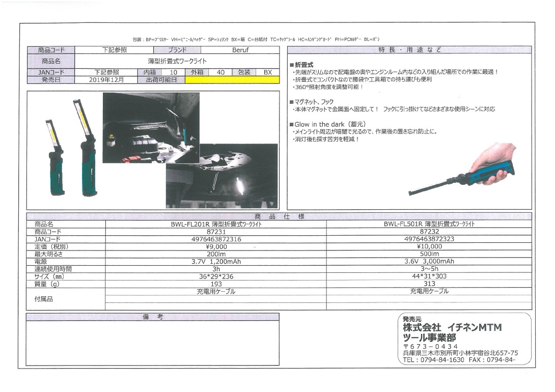
Task: Click the 付属品 row label
Action: (44, 299)
